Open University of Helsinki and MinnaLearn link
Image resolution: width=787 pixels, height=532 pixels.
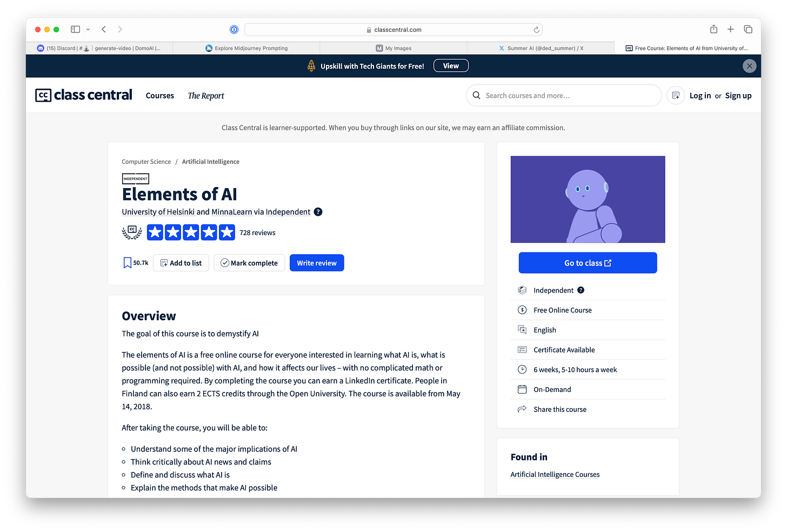pos(187,212)
